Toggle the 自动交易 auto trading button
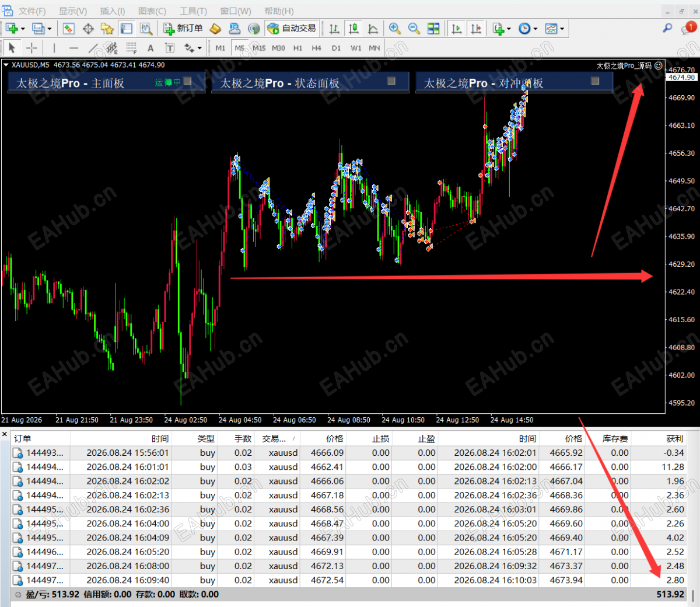The image size is (700, 607). (x=292, y=29)
